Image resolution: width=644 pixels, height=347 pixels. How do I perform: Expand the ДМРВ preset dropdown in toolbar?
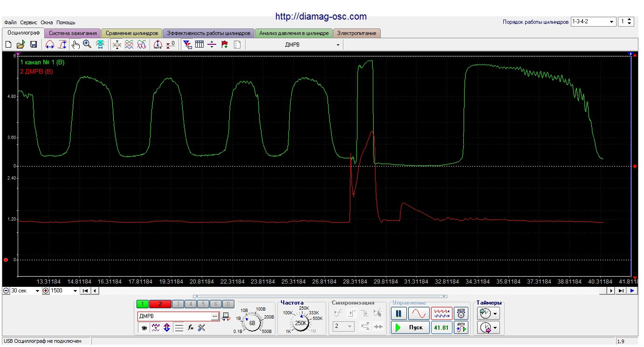[x=338, y=45]
